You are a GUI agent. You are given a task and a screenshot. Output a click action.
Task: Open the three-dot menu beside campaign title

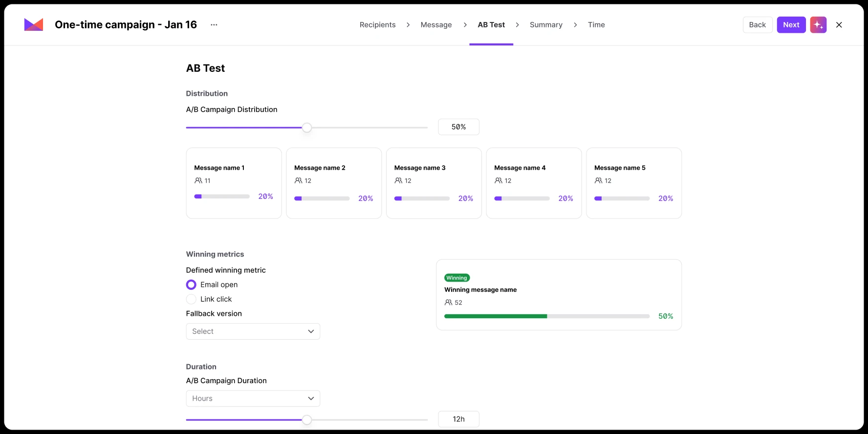coord(214,25)
